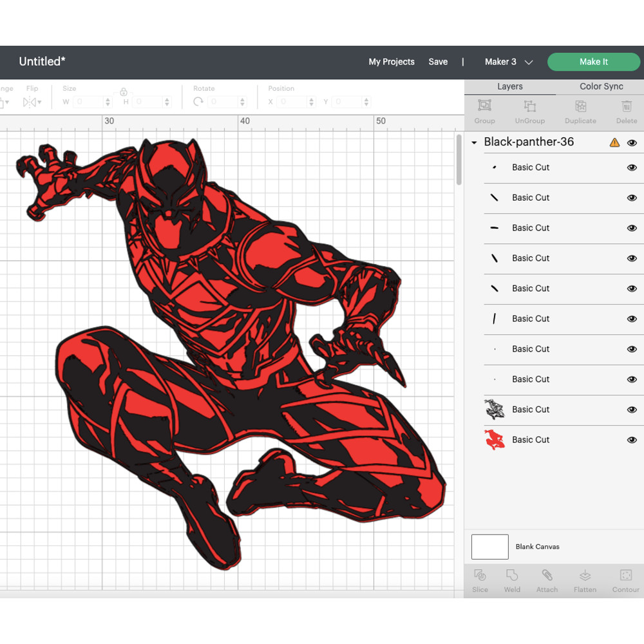Open My Projects
The image size is (644, 644).
391,62
